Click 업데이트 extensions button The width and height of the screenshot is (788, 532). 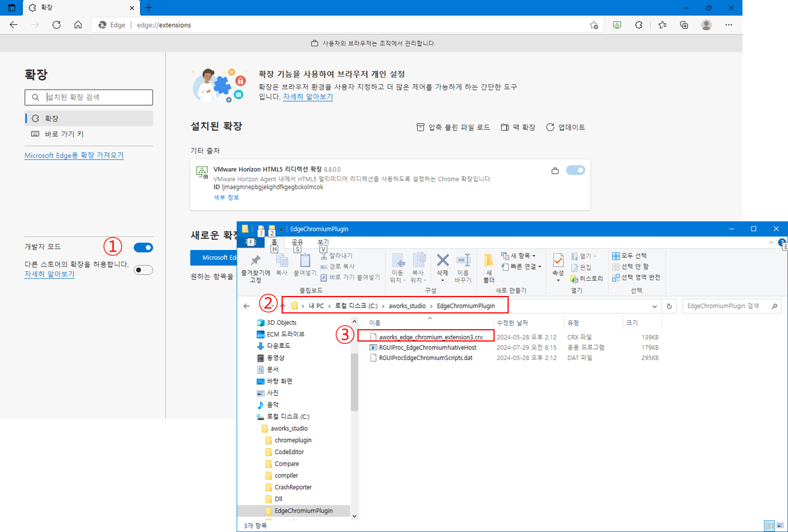click(565, 128)
